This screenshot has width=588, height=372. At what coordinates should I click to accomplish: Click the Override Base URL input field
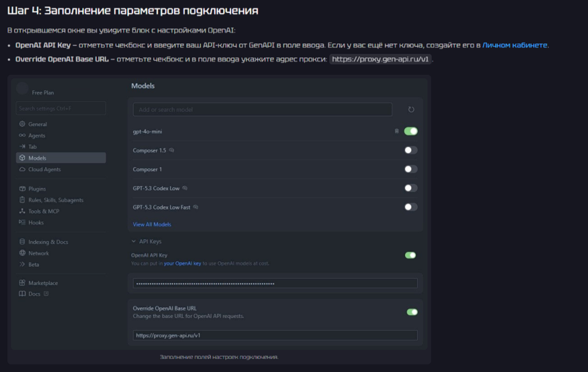pos(275,335)
